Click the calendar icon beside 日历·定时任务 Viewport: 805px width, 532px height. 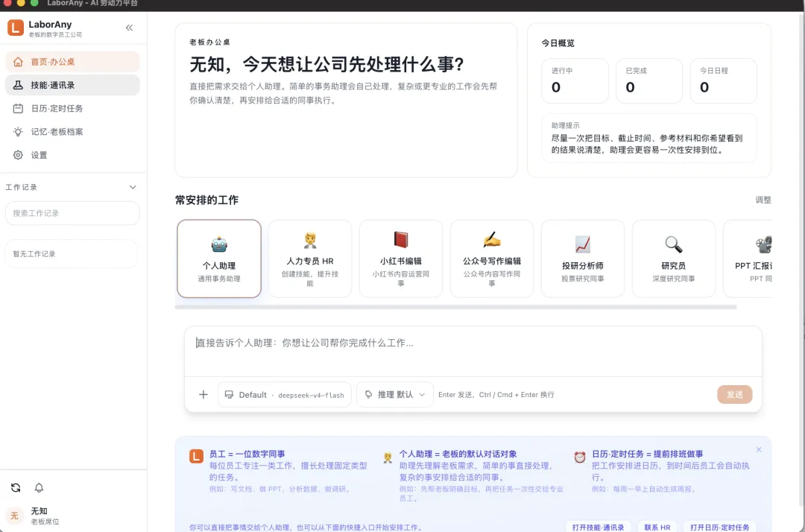18,108
